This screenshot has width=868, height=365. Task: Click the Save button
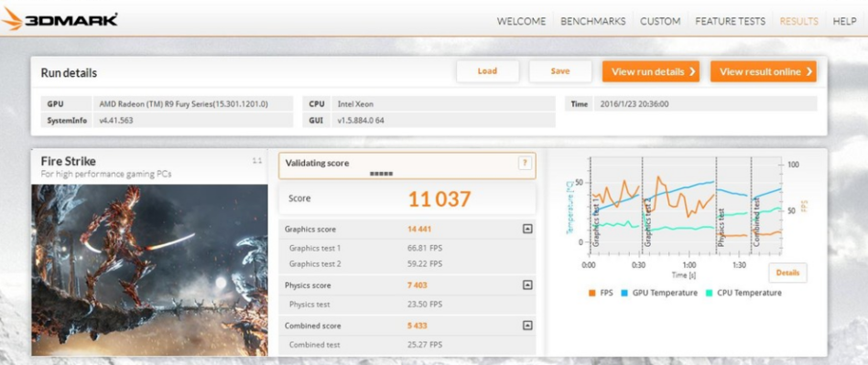point(560,71)
